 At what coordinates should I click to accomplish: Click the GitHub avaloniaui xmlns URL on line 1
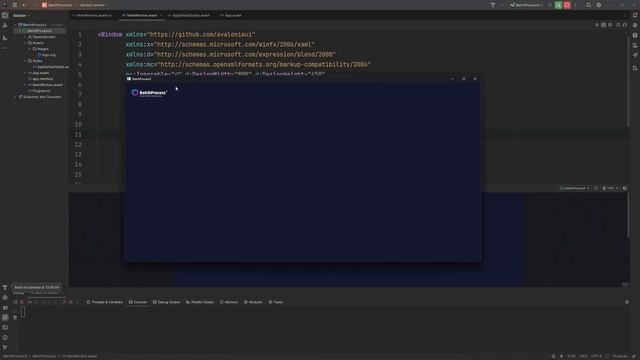(201, 35)
